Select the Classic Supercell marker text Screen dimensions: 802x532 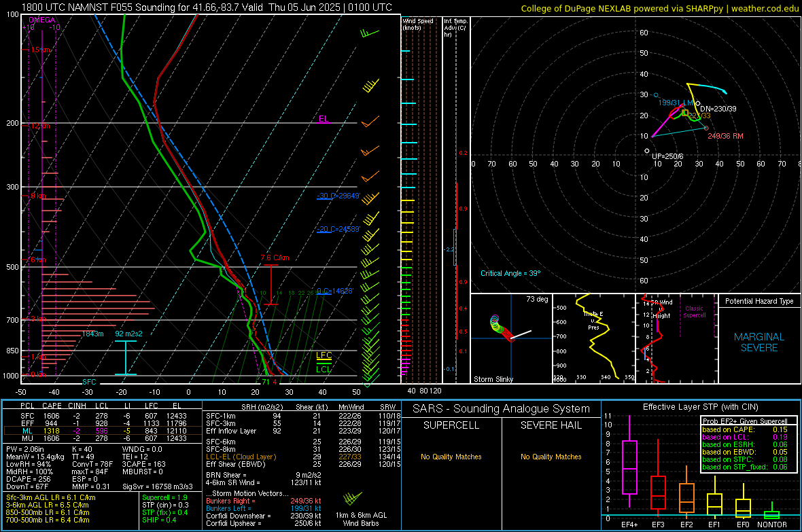tap(694, 312)
